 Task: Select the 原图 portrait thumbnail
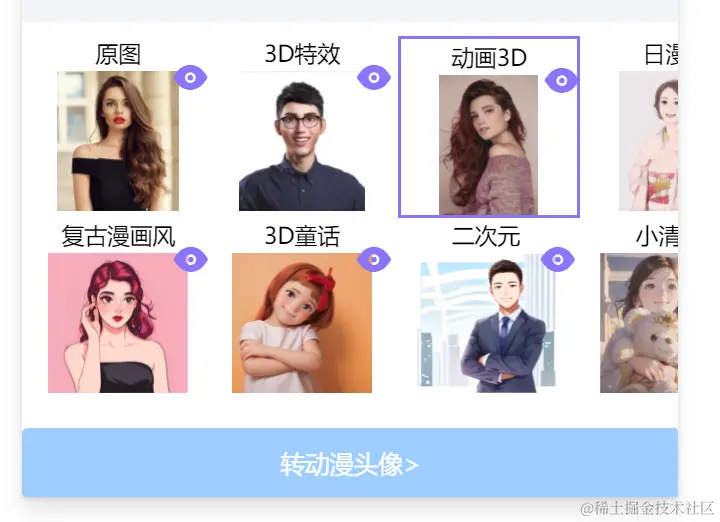point(118,141)
